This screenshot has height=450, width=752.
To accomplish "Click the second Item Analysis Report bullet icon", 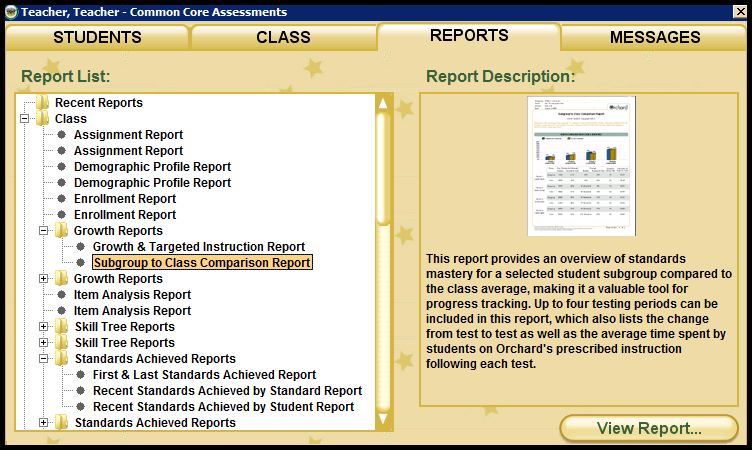I will [x=61, y=310].
